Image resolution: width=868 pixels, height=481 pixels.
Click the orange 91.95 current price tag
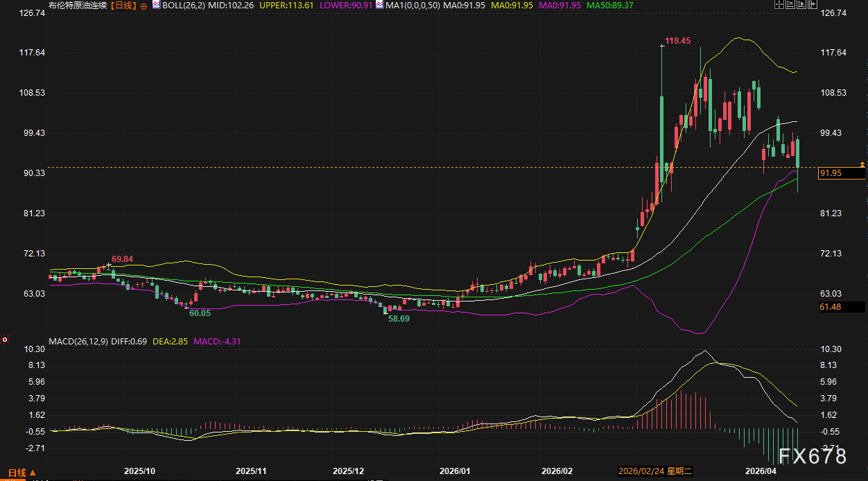pyautogui.click(x=830, y=173)
